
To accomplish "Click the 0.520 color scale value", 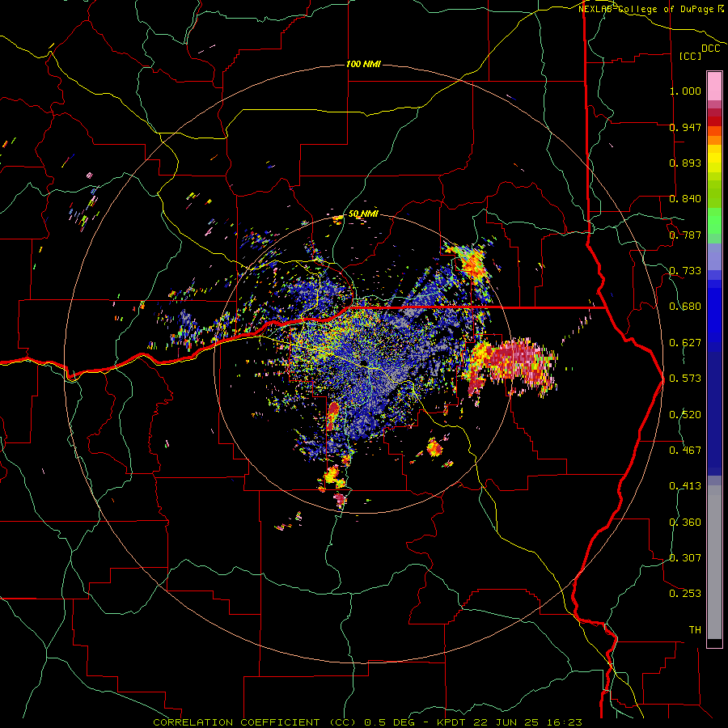I will point(685,415).
